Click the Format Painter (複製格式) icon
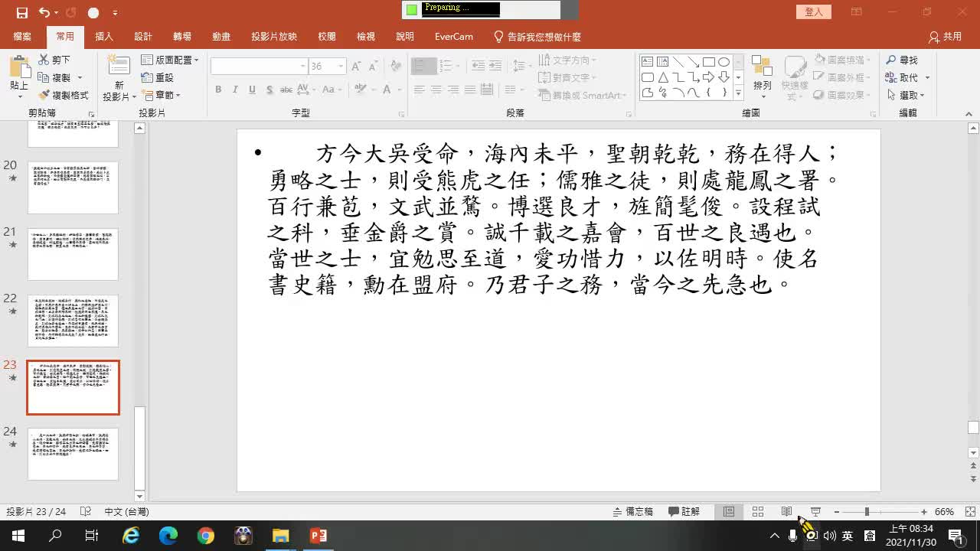Viewport: 980px width, 551px height. click(44, 95)
